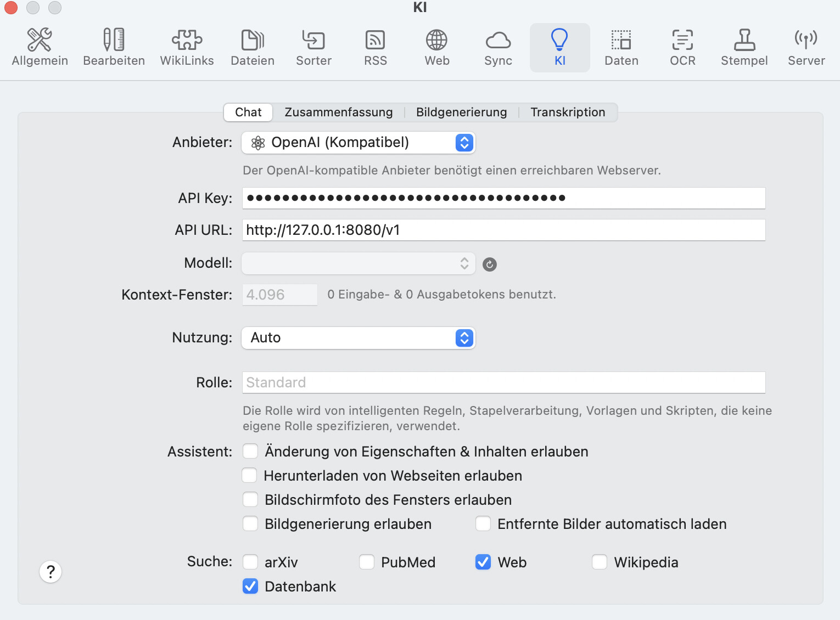The width and height of the screenshot is (840, 620).
Task: Open the Allgemein preferences pane
Action: [x=40, y=48]
